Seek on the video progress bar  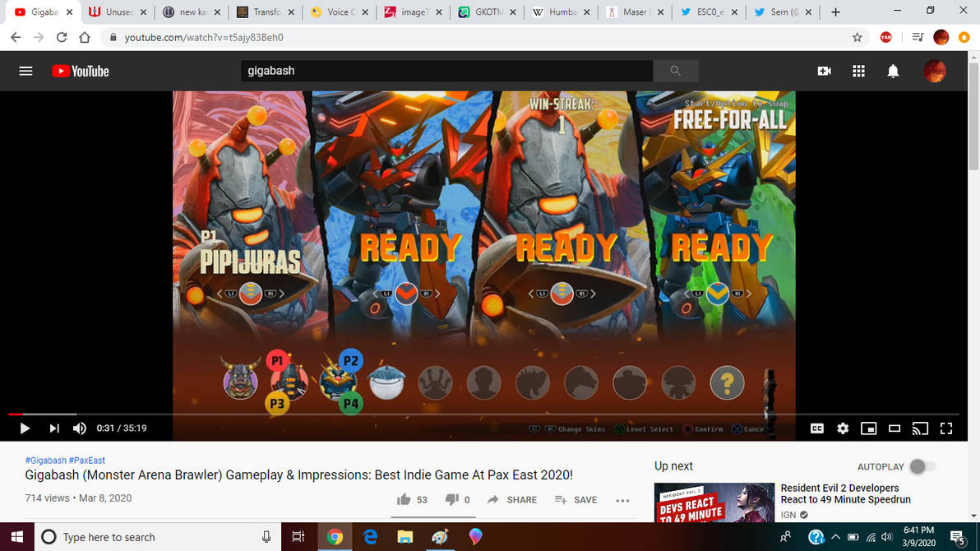483,414
